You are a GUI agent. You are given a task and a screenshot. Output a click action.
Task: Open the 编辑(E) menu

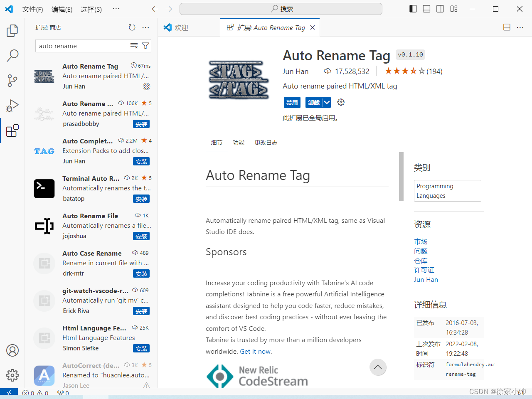[62, 9]
